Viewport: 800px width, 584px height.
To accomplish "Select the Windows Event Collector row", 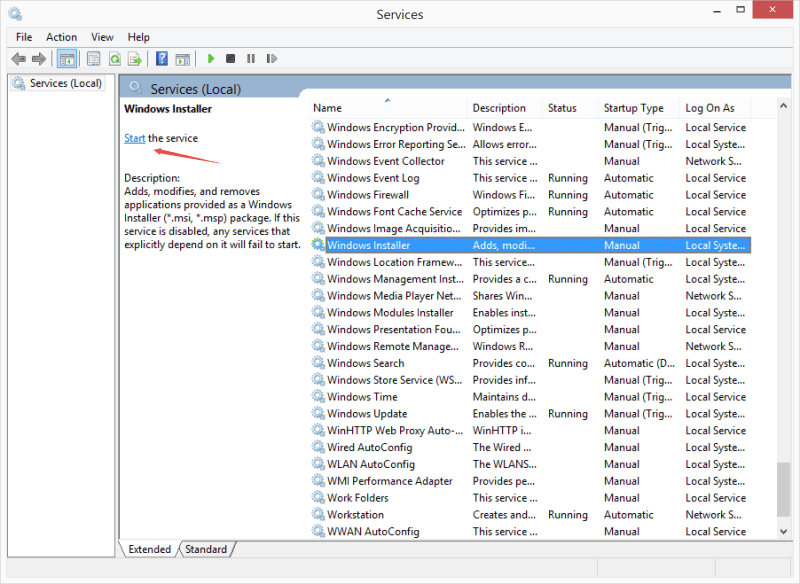I will [530, 161].
